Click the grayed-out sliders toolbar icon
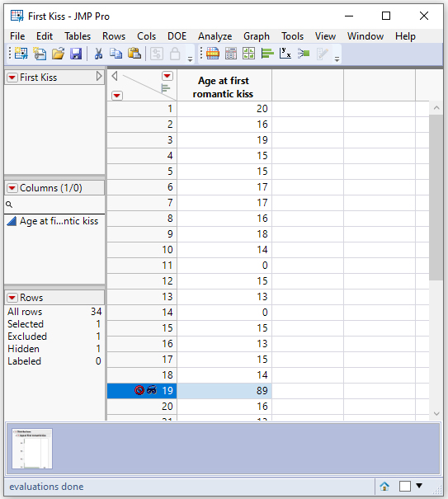This screenshot has height=499, width=448. (x=157, y=54)
